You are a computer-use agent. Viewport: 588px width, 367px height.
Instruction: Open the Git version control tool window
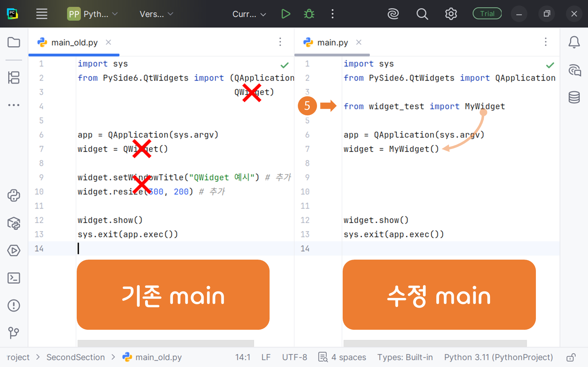(14, 333)
